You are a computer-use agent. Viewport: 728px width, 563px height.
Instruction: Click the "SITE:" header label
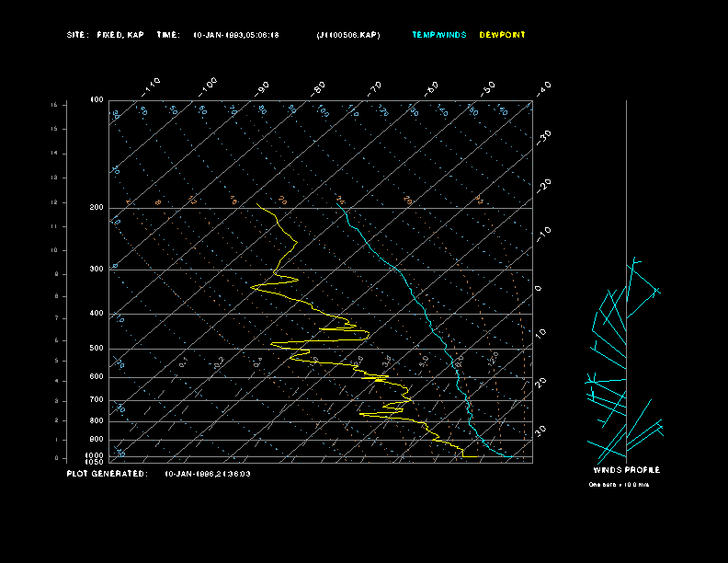click(x=77, y=35)
